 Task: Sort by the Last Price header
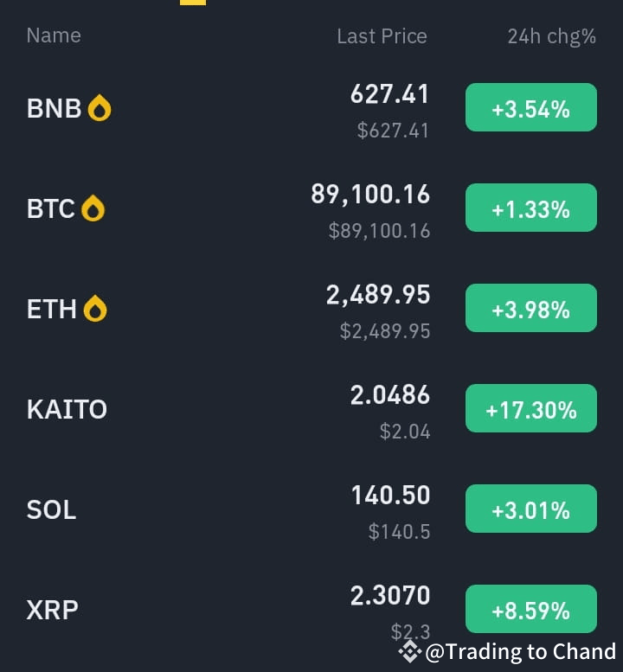pos(382,36)
